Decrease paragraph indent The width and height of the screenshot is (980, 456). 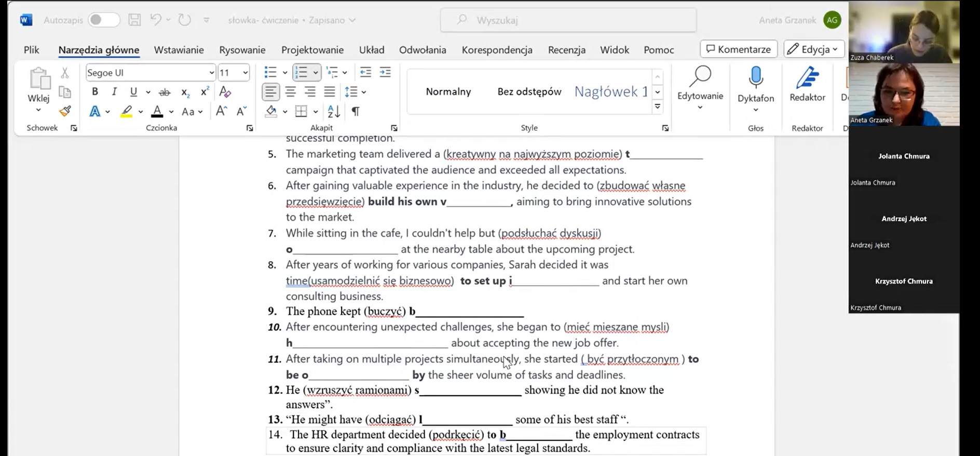(x=365, y=72)
